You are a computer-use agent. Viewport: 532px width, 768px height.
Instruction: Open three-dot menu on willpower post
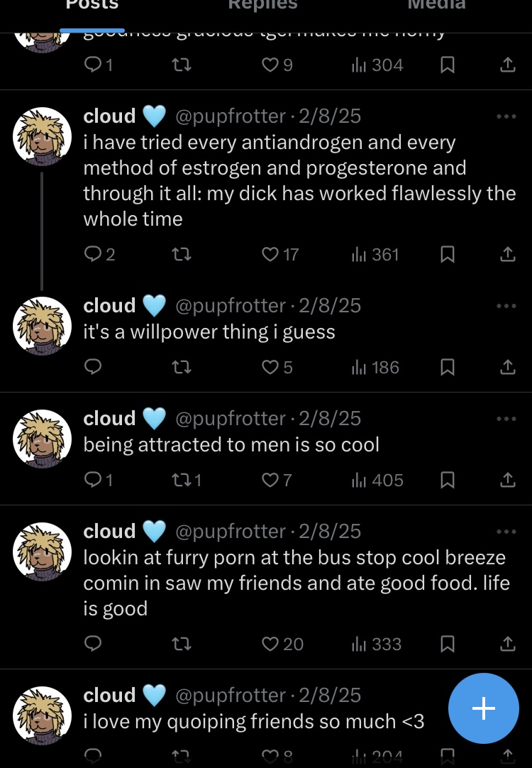pos(506,305)
